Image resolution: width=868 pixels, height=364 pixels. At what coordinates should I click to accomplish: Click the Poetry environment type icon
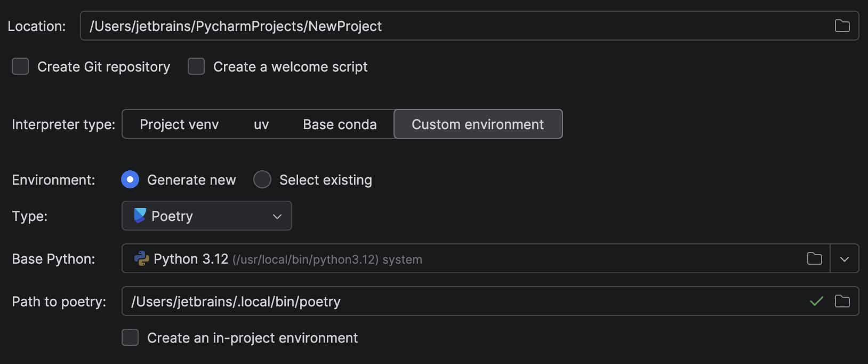[139, 216]
